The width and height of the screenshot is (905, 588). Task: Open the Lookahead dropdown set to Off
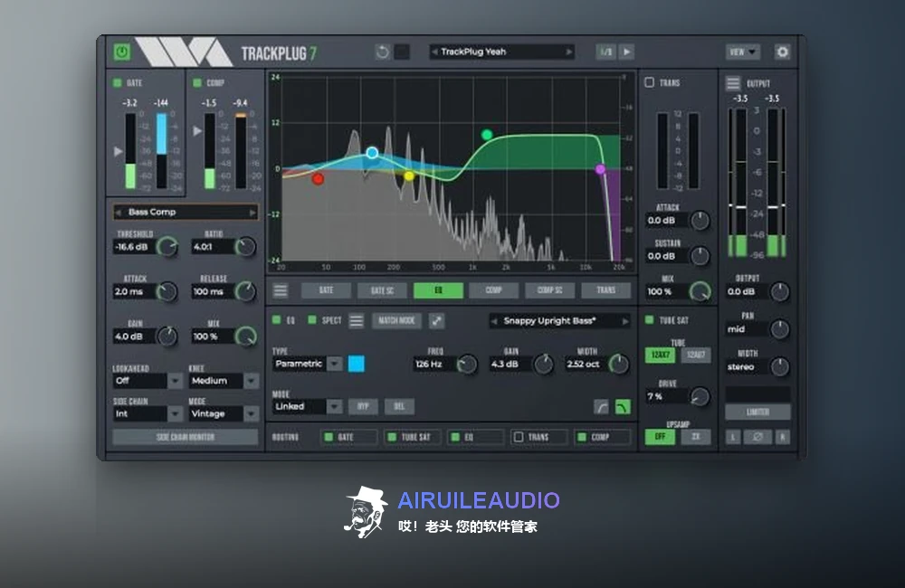(x=148, y=381)
